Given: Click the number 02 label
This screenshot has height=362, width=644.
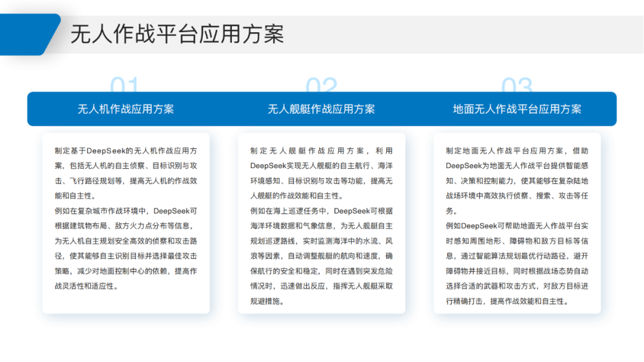Looking at the screenshot, I should pos(321,85).
